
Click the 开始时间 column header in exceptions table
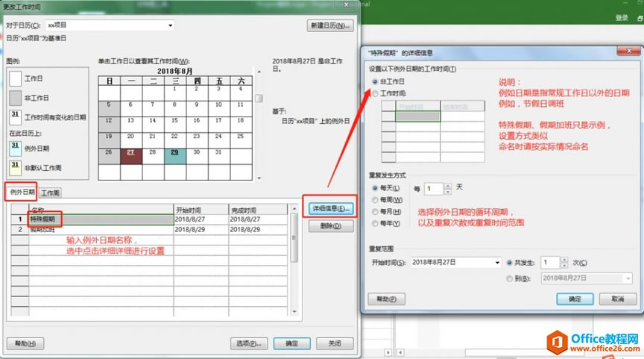coord(201,210)
